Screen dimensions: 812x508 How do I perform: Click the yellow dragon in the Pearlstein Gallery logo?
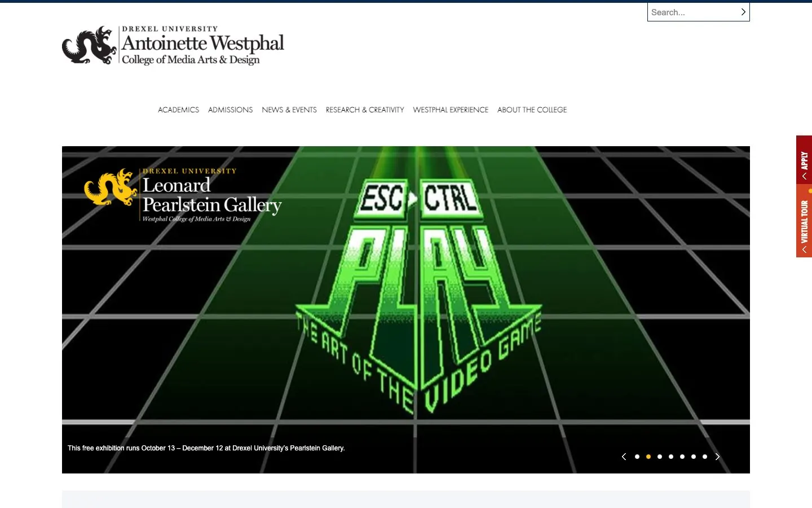tap(111, 187)
